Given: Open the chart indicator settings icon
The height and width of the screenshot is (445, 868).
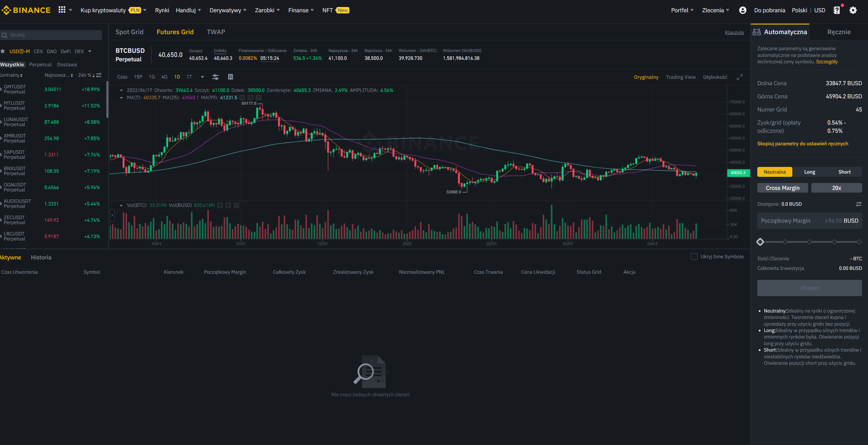Looking at the screenshot, I should [215, 77].
